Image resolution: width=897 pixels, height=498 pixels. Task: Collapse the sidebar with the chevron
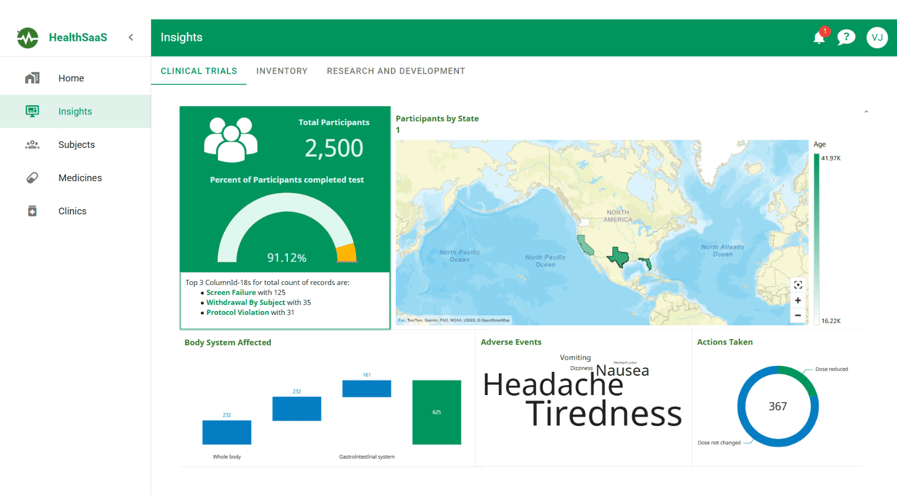(x=131, y=38)
